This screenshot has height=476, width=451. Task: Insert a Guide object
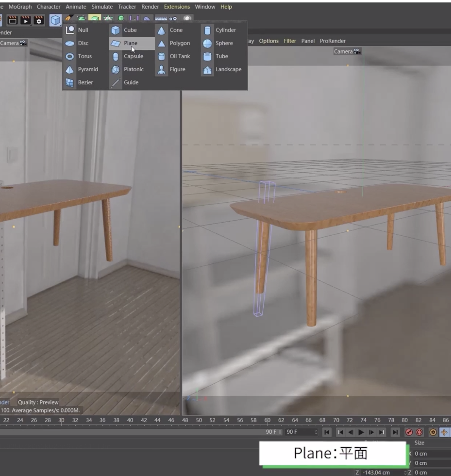point(132,82)
